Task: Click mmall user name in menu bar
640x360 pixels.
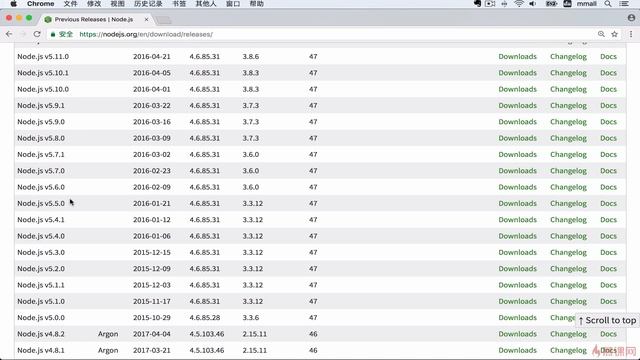Action: tap(587, 4)
